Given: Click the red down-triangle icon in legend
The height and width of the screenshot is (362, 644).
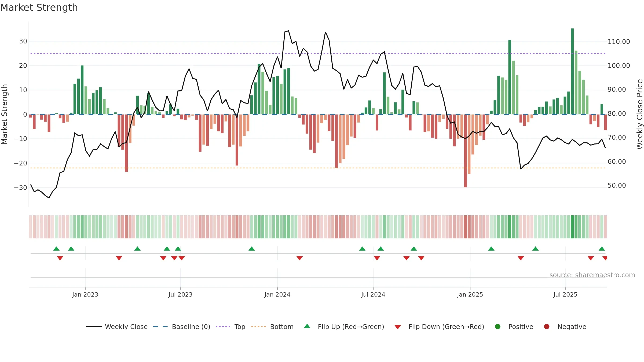Looking at the screenshot, I should [398, 327].
